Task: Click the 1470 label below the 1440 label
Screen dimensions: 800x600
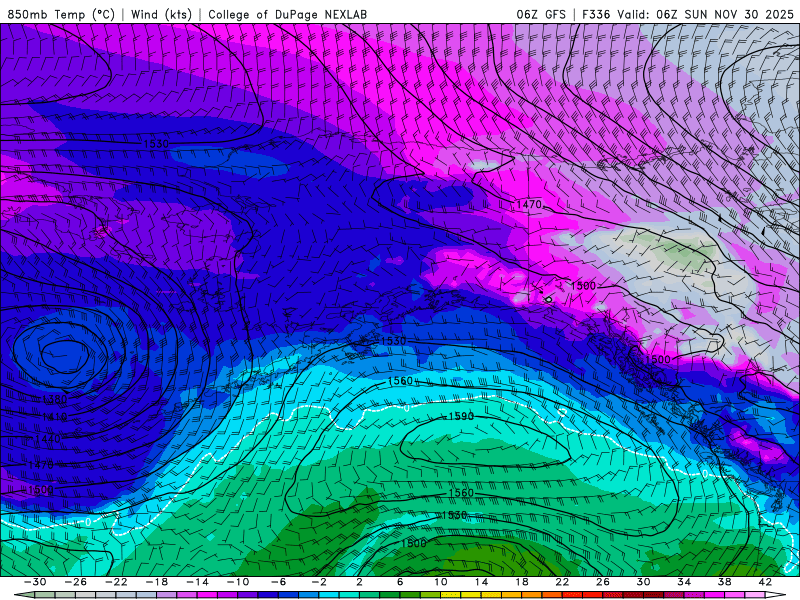Action: (x=40, y=465)
